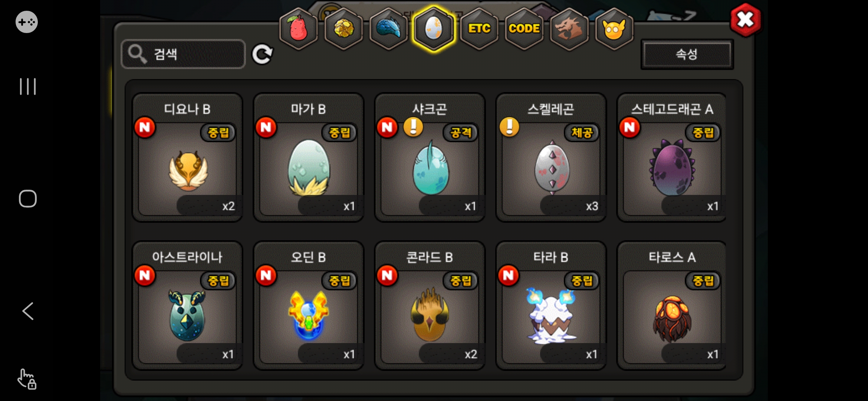868x401 pixels.
Task: Select the egg category tab
Action: coord(434,29)
